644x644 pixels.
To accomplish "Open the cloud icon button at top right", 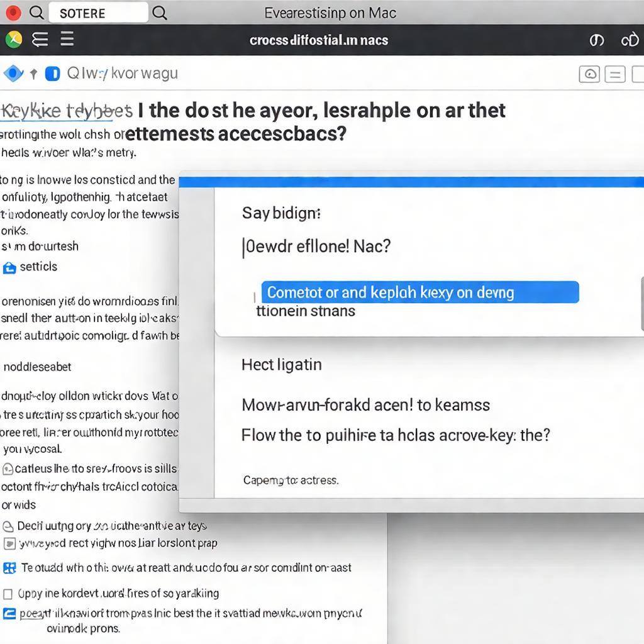I will coord(589,74).
